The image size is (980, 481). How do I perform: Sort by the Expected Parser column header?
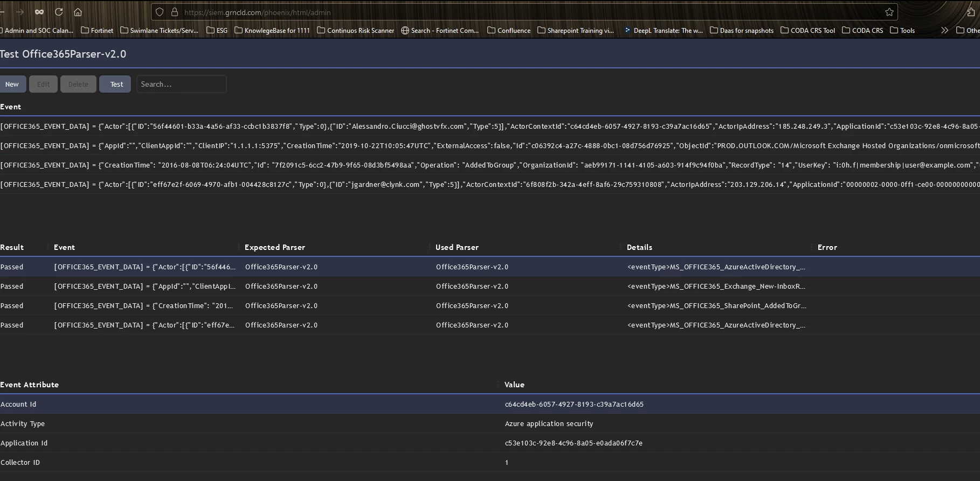[275, 247]
